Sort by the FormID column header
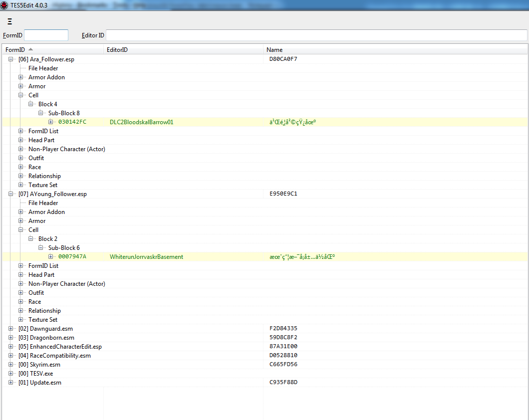The height and width of the screenshot is (420, 529). tap(53, 49)
